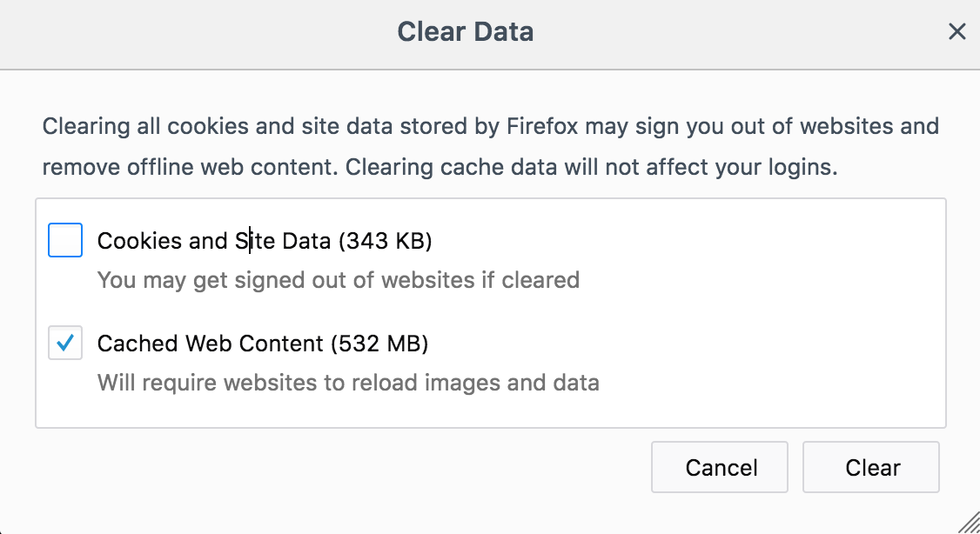This screenshot has width=980, height=534.
Task: Click the "Clear Data" dialog title
Action: coord(465,32)
